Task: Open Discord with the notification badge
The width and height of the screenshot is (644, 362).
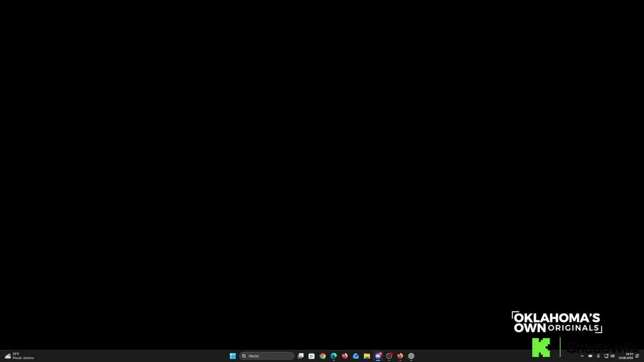Action: [x=378, y=356]
